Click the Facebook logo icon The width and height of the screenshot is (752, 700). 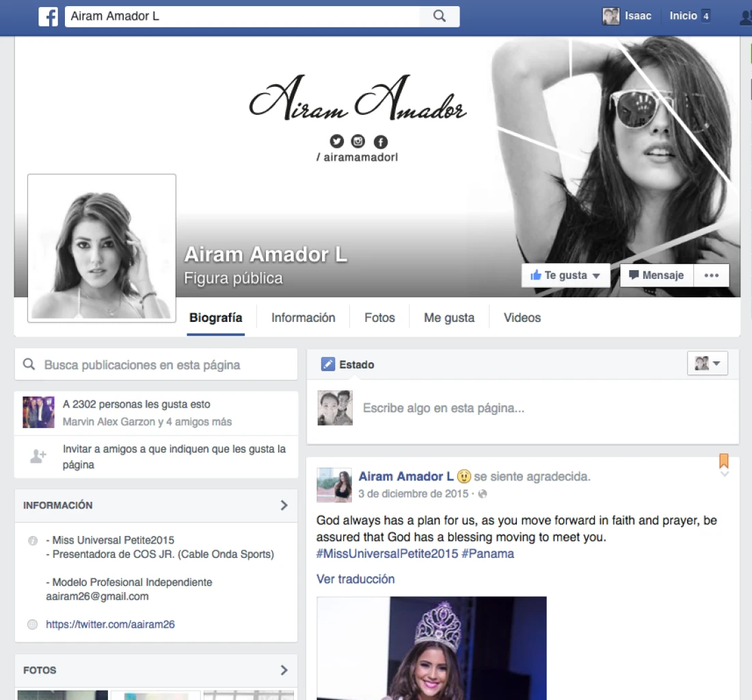point(49,16)
